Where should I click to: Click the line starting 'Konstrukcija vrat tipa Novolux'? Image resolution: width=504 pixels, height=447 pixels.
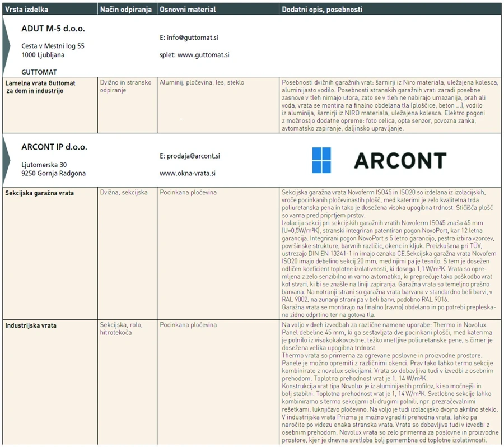381,386
